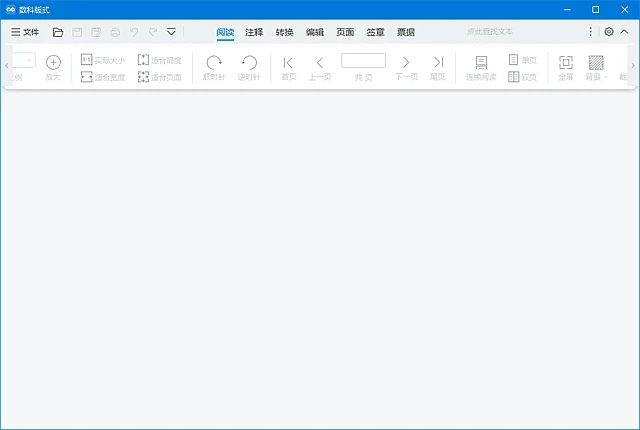Collapse the ribbon with the up chevron
Viewport: 640px width, 430px height.
click(x=624, y=32)
